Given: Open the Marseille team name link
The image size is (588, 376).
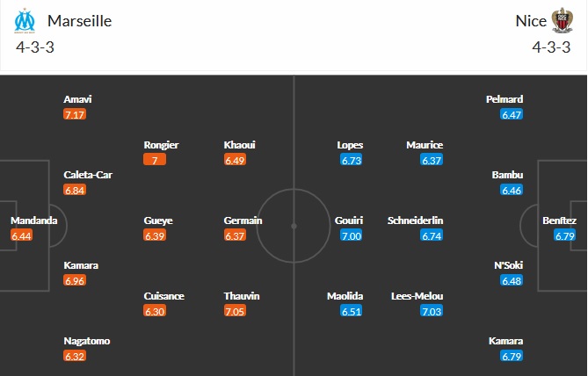Looking at the screenshot, I should pyautogui.click(x=80, y=20).
